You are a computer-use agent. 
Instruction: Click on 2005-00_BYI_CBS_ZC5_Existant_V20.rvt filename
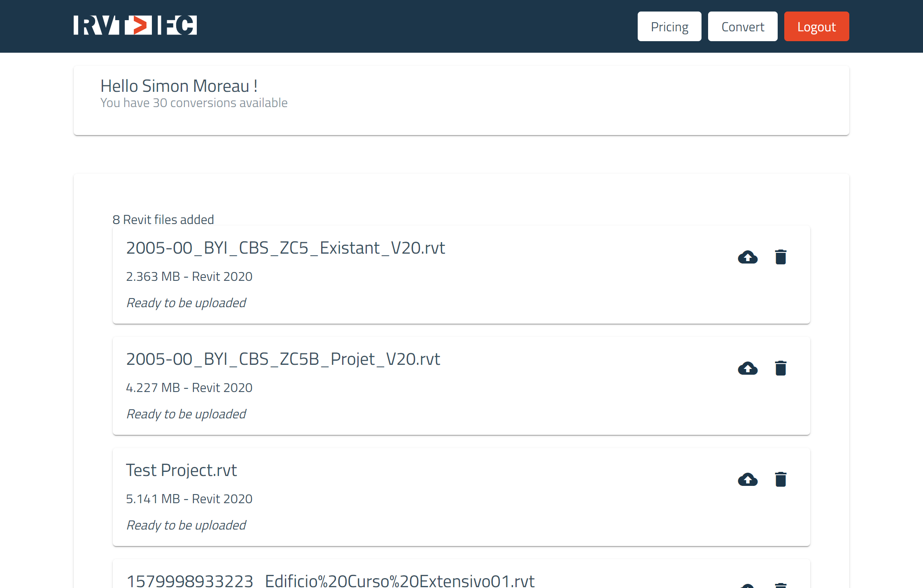285,247
